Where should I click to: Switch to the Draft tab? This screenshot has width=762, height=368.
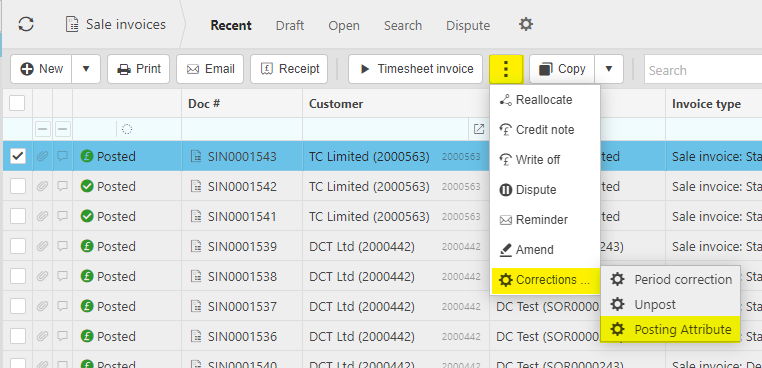pos(290,25)
